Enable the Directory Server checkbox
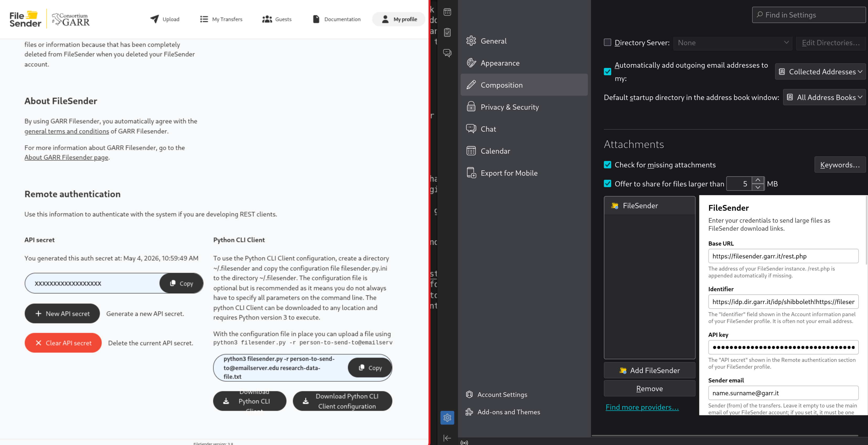Viewport: 868px width, 445px height. click(x=607, y=43)
